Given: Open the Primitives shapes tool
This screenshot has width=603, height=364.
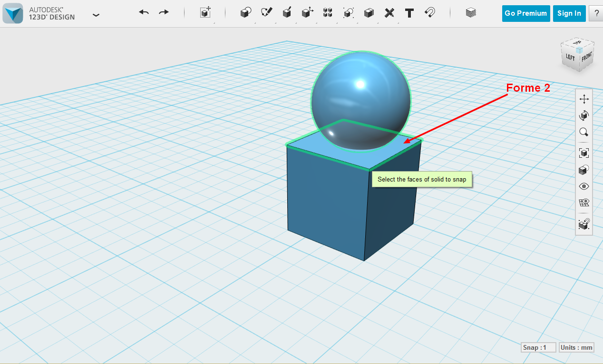Looking at the screenshot, I should (x=246, y=13).
